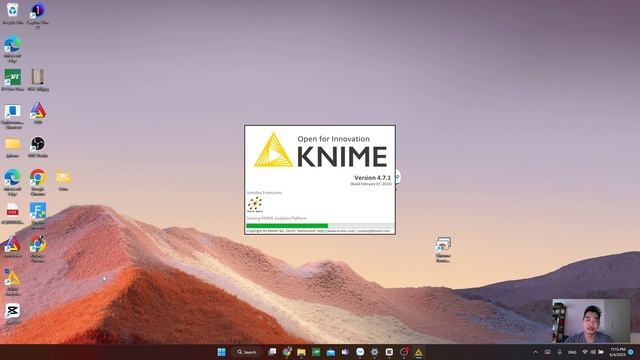The height and width of the screenshot is (360, 640).
Task: Switch to the KNIME taskbar icon
Action: [x=418, y=352]
